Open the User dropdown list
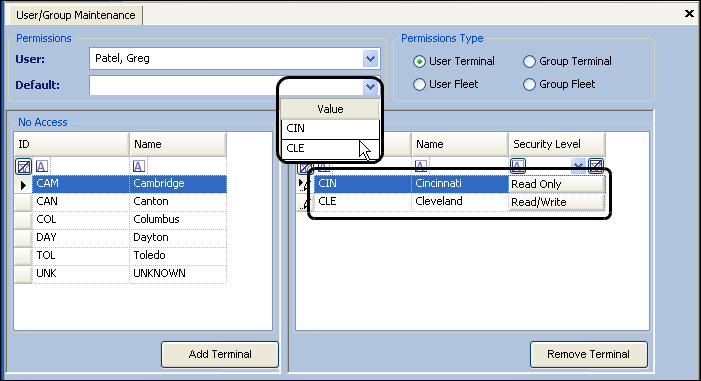701x381 pixels. tap(370, 59)
